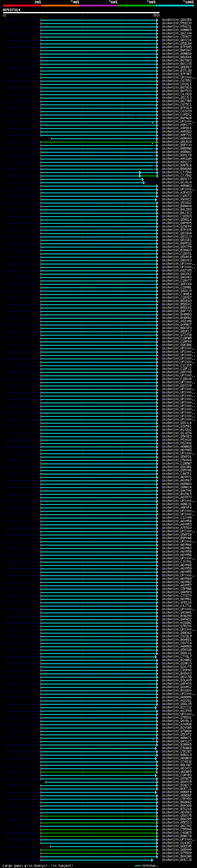
Task: Select label UniRef100_B4PFQ2
Action: coord(177,243)
